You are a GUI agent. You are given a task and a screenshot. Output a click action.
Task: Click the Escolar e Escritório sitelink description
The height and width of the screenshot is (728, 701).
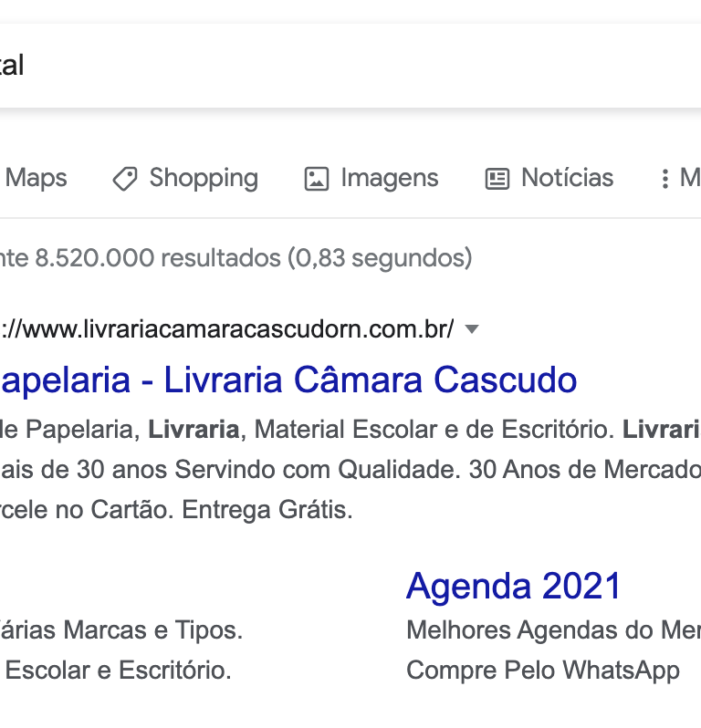(118, 671)
